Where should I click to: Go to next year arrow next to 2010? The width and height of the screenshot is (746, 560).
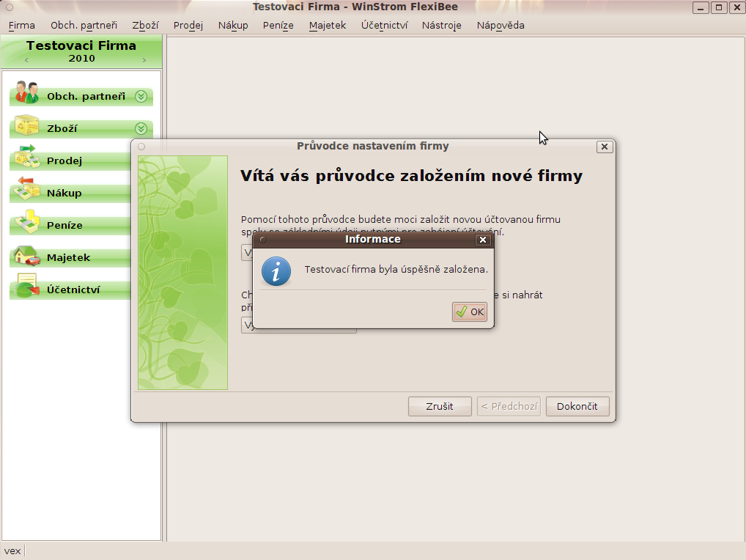(x=144, y=60)
